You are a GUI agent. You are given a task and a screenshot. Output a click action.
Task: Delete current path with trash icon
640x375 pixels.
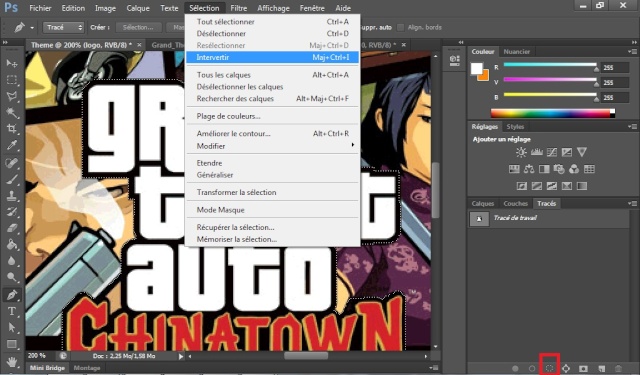coord(618,368)
